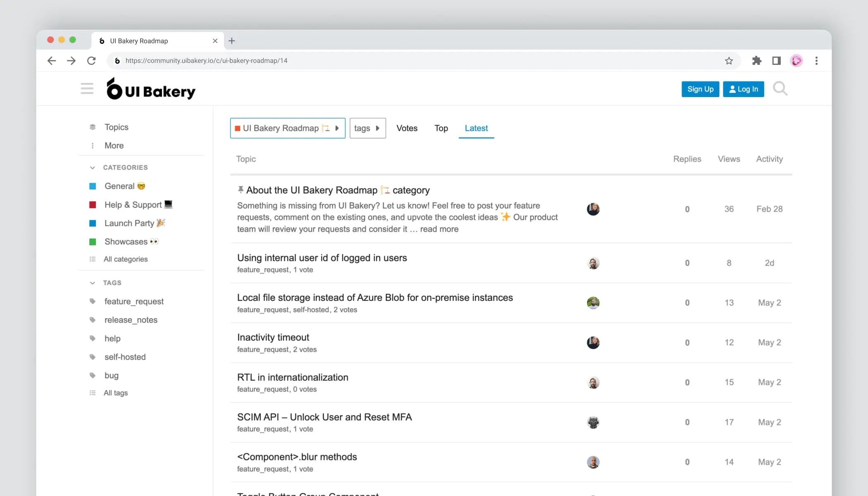Open the forum search magnifier
Image resolution: width=868 pixels, height=496 pixels.
coord(780,88)
